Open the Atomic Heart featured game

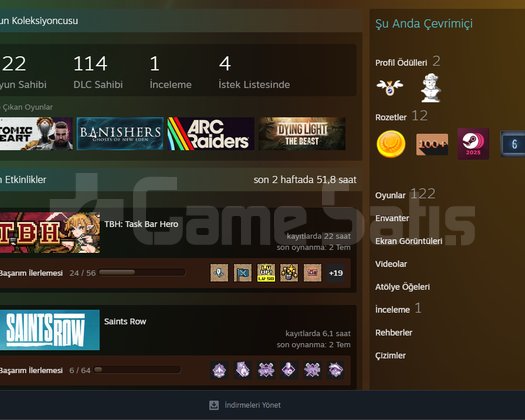tap(36, 133)
